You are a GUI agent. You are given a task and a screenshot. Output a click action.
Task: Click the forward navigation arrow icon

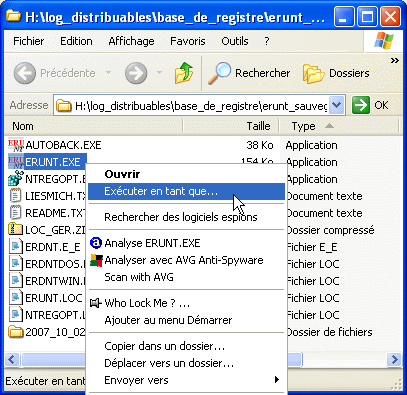[136, 73]
